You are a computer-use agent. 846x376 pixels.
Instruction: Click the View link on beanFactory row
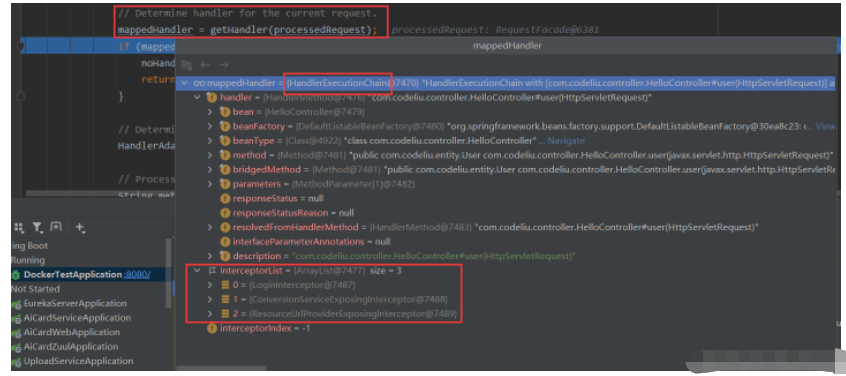(x=825, y=126)
